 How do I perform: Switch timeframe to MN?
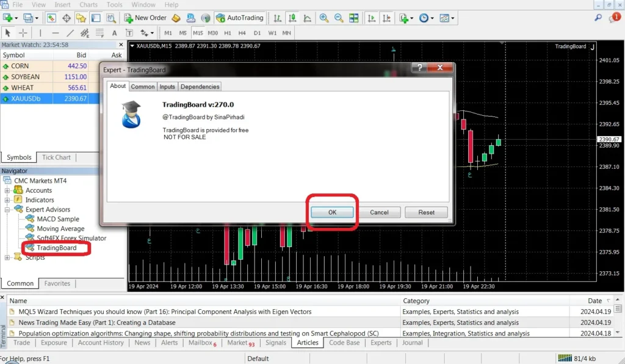point(287,33)
